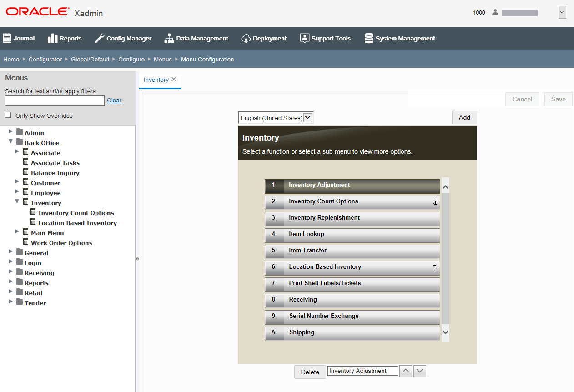The height and width of the screenshot is (392, 574).
Task: Move item up with the up arrow button
Action: click(x=406, y=371)
